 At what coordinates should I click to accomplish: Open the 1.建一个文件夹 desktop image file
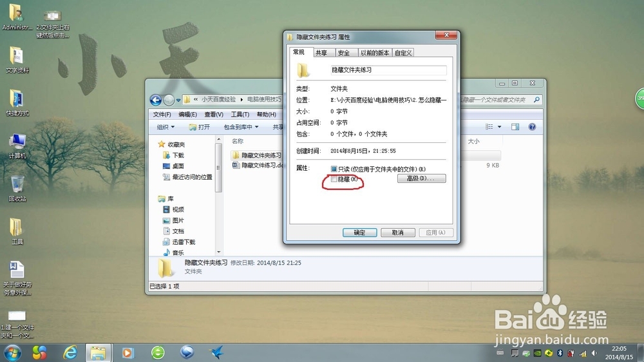tap(17, 324)
